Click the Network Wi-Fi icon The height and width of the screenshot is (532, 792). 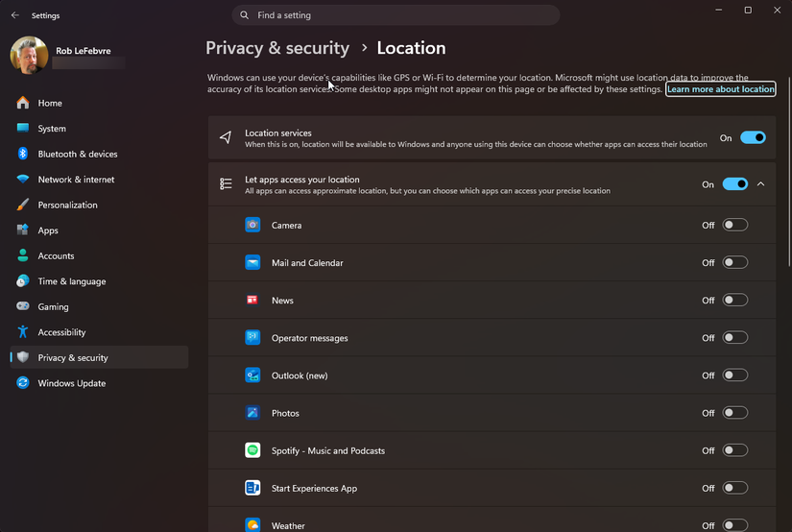[23, 179]
